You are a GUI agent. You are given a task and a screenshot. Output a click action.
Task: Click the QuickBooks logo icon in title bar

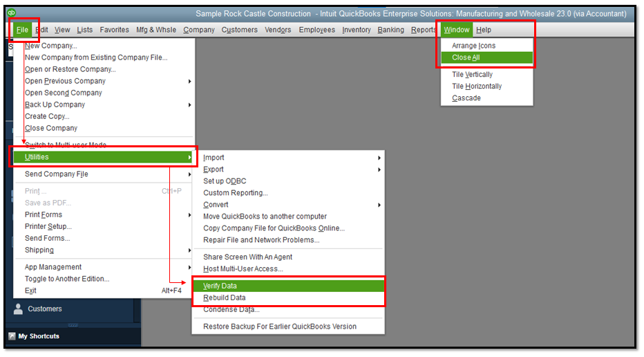(12, 12)
